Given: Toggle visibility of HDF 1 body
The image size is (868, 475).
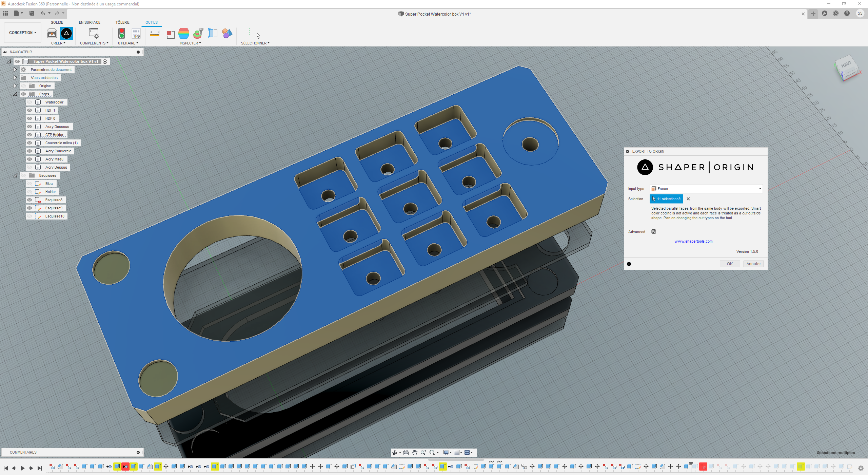Looking at the screenshot, I should [x=30, y=110].
